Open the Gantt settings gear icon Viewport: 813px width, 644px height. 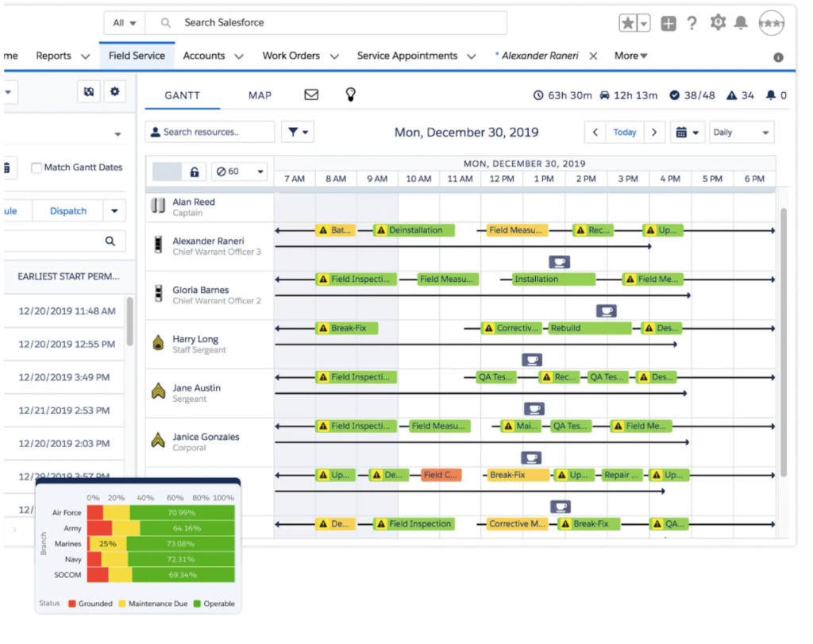(x=115, y=91)
